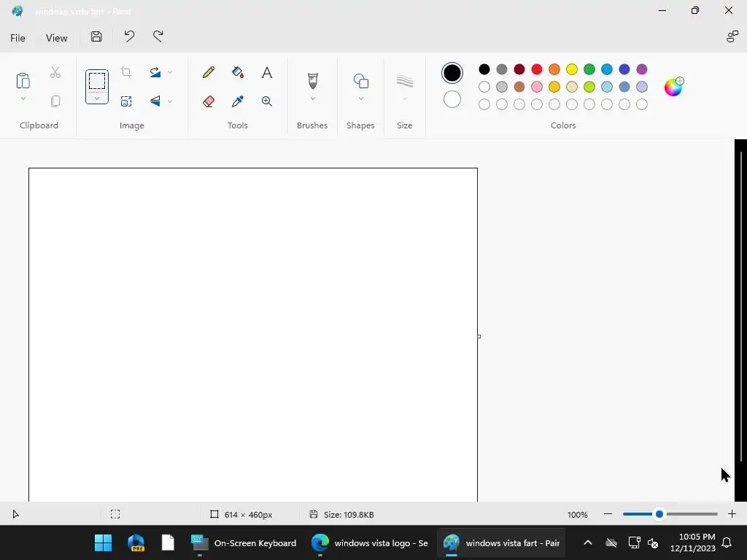747x560 pixels.
Task: Click the muted volume tray icon
Action: coord(653,542)
